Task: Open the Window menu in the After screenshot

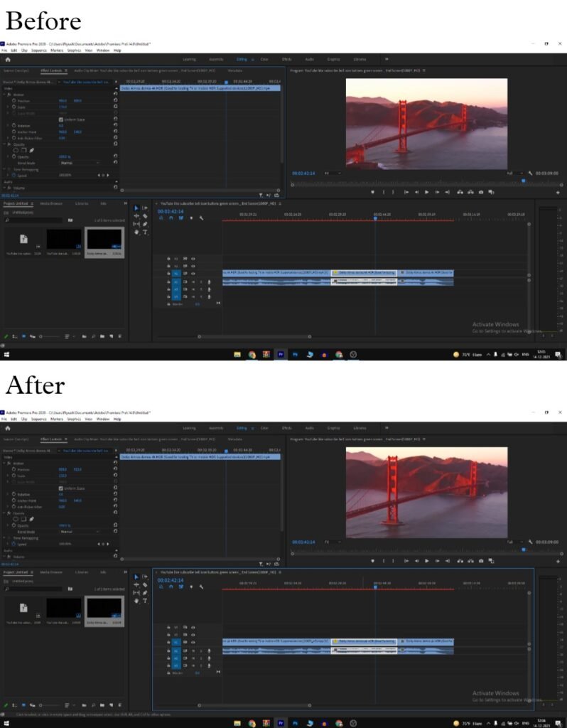Action: [x=102, y=419]
